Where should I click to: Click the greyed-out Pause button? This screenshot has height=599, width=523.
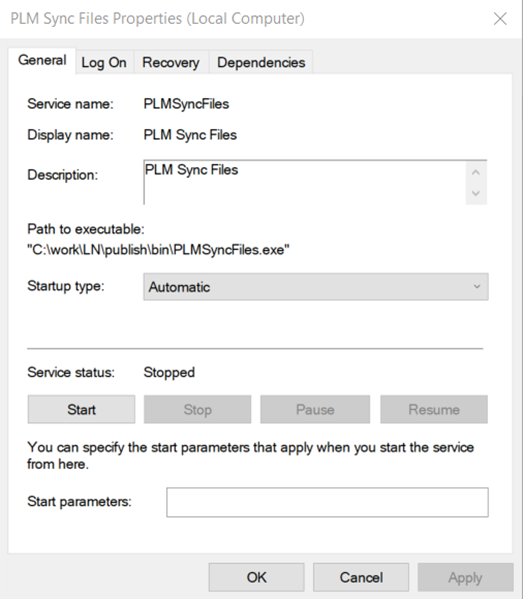(315, 410)
